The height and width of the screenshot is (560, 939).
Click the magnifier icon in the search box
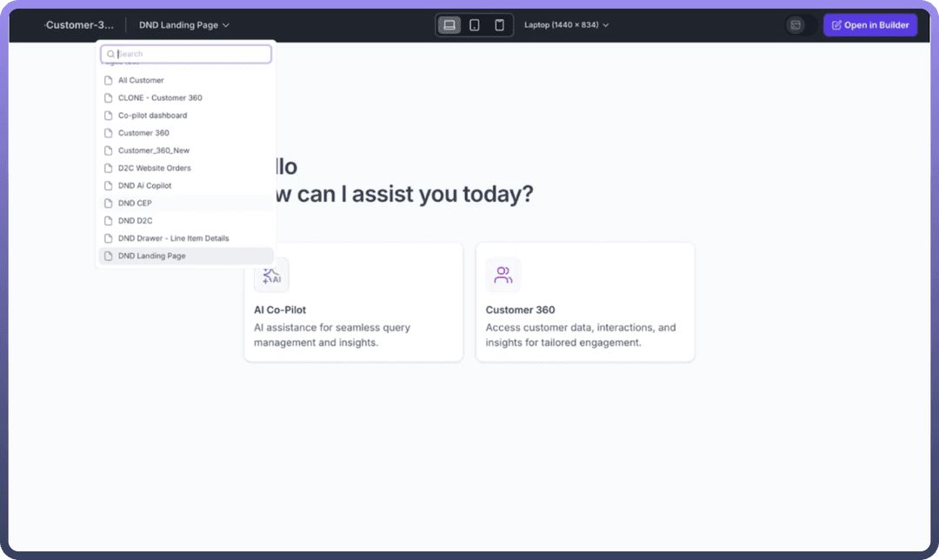pos(110,54)
